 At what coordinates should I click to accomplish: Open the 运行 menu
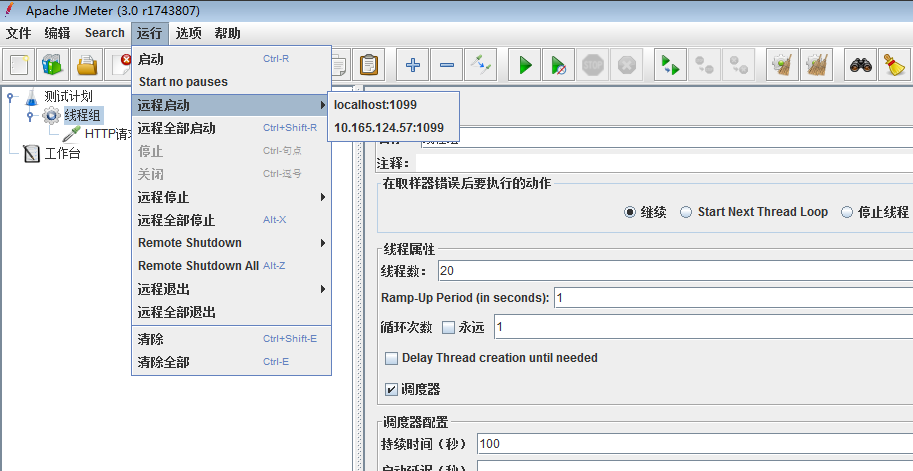click(x=150, y=33)
